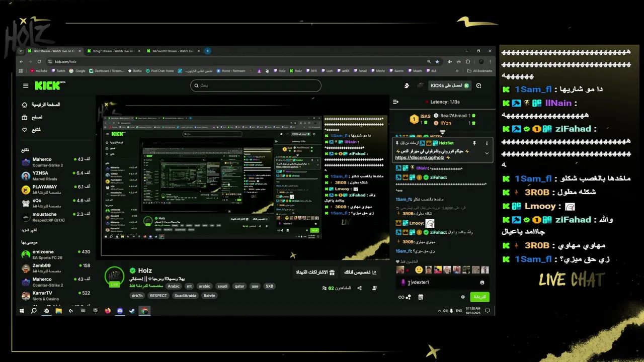Click the customize channel button
644x362 pixels.
tap(360, 272)
